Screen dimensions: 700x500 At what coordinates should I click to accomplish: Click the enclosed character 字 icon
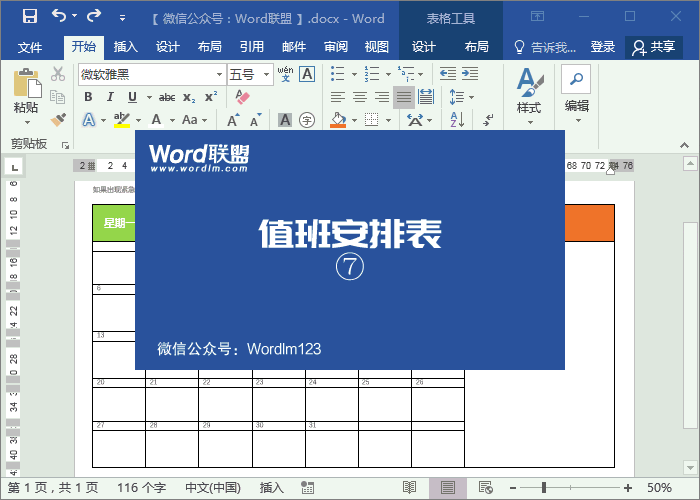click(x=307, y=120)
